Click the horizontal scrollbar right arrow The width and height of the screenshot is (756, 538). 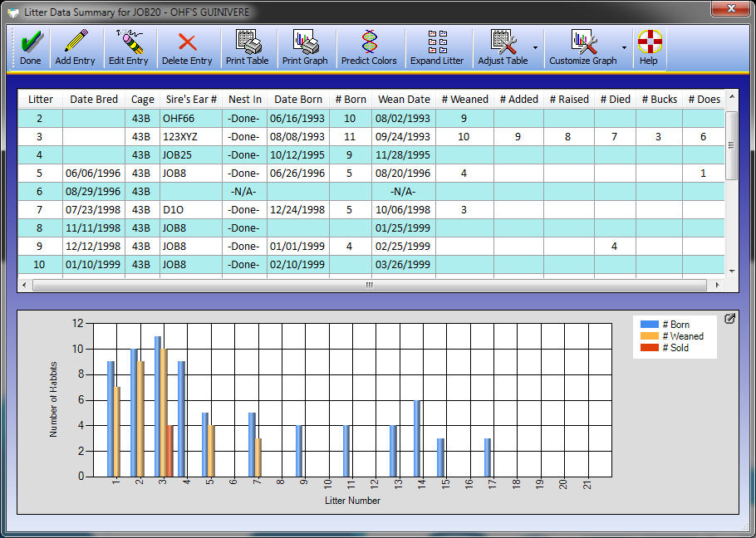(716, 285)
